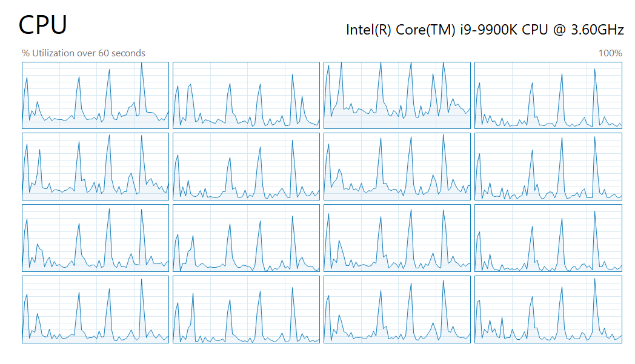Select the first core graph in the top row

(x=95, y=96)
